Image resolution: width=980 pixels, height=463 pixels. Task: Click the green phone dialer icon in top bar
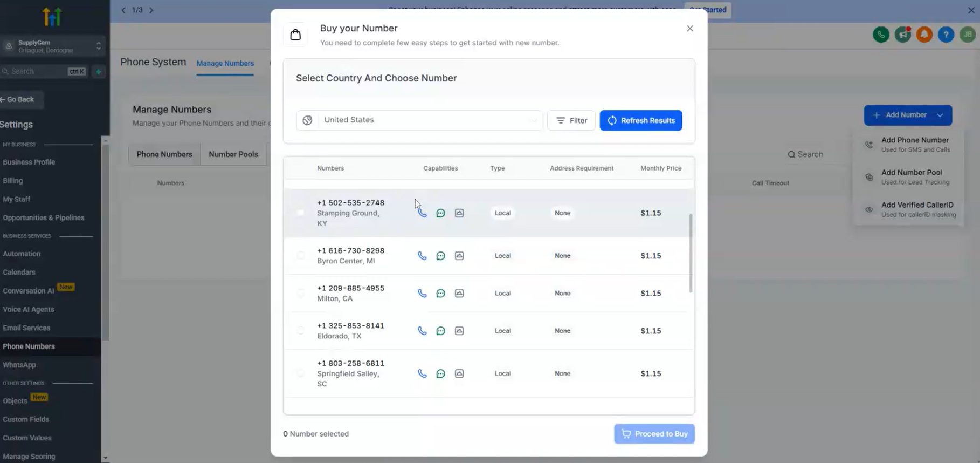(881, 35)
